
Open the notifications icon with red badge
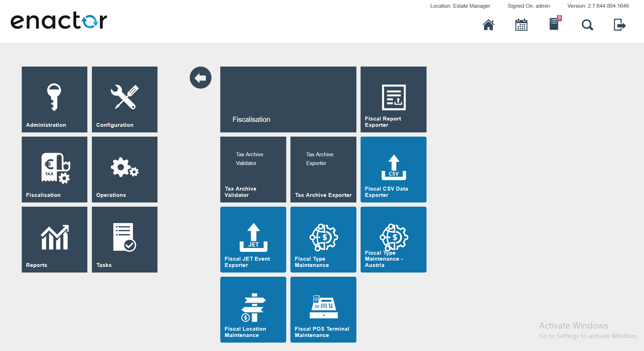554,24
